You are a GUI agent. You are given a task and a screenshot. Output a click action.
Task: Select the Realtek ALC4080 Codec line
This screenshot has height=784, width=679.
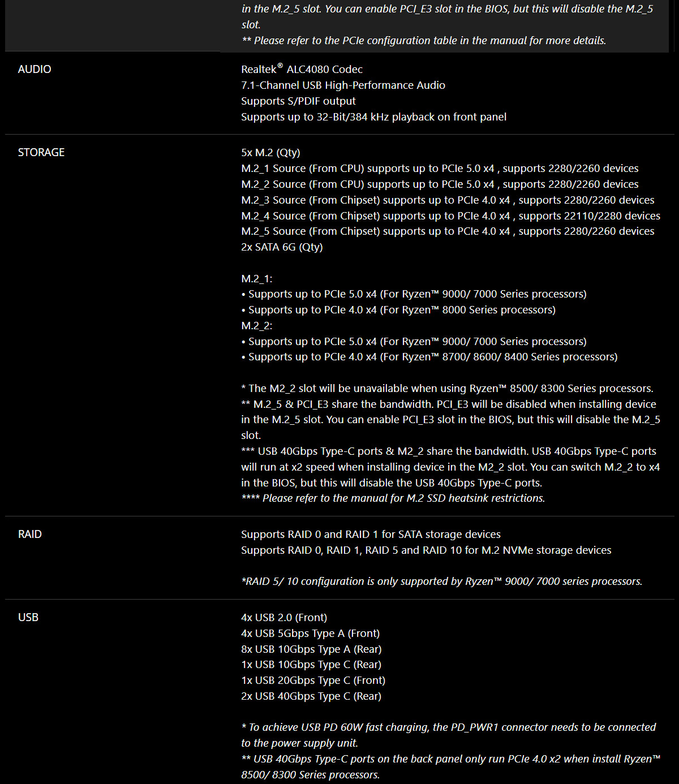(x=302, y=69)
